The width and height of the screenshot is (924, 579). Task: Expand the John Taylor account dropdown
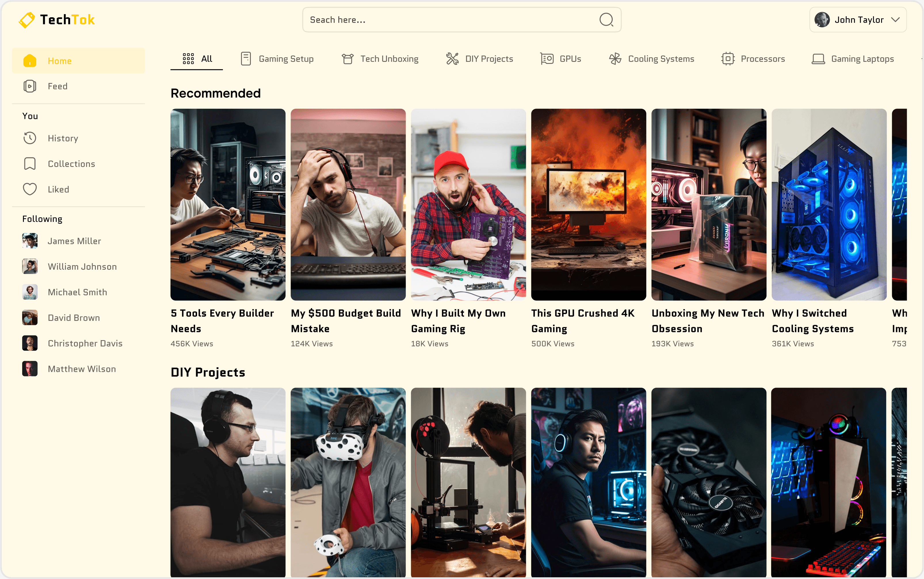pos(895,20)
